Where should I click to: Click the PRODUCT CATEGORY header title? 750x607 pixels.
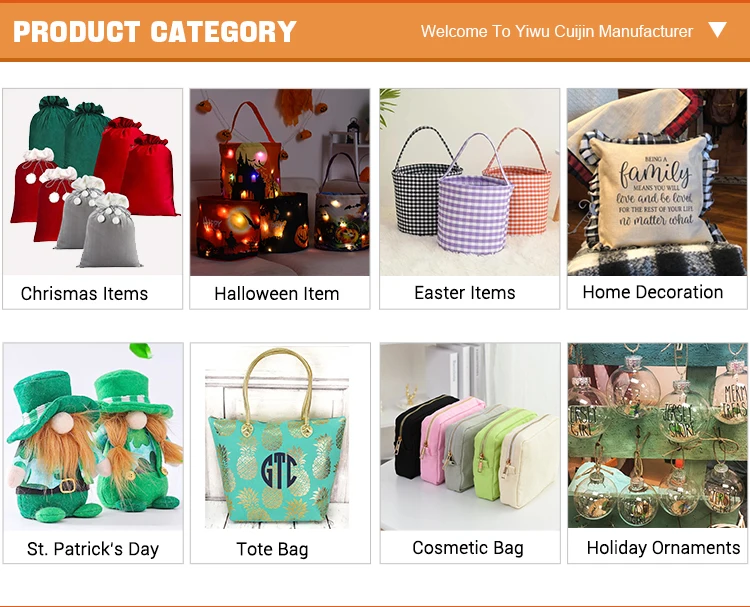155,32
